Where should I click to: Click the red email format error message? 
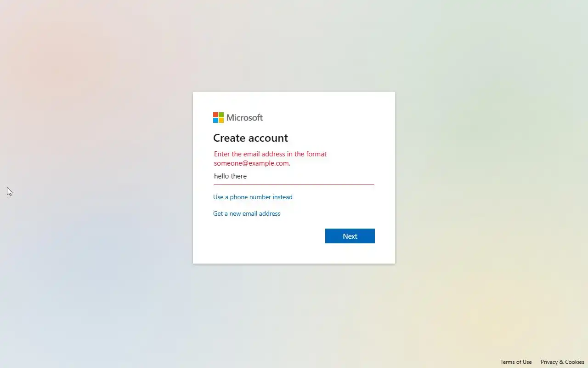click(x=270, y=159)
